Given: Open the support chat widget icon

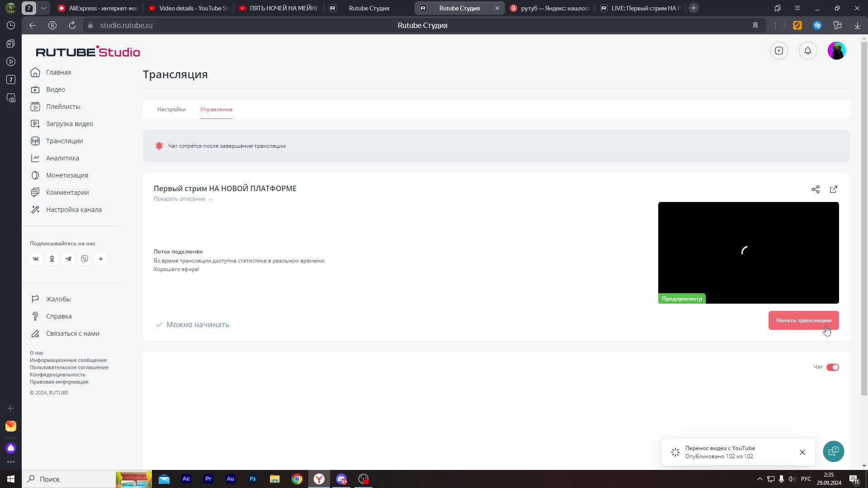Looking at the screenshot, I should (x=833, y=451).
